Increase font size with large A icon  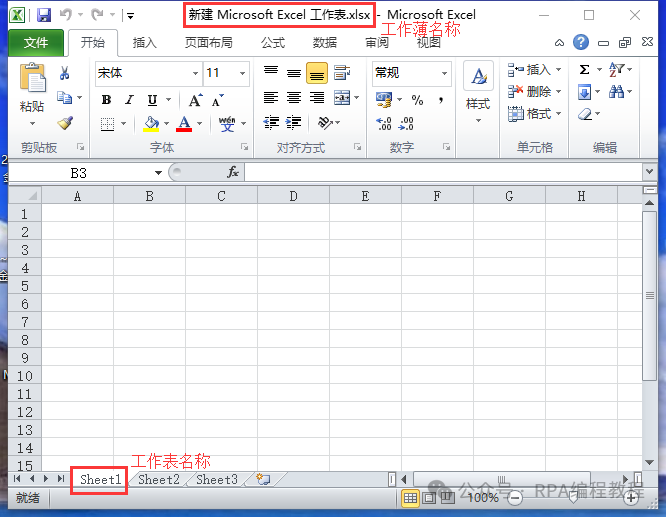195,100
